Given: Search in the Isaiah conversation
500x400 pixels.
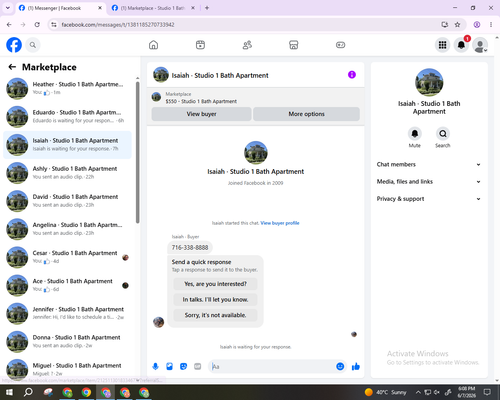Looking at the screenshot, I should pos(443,134).
